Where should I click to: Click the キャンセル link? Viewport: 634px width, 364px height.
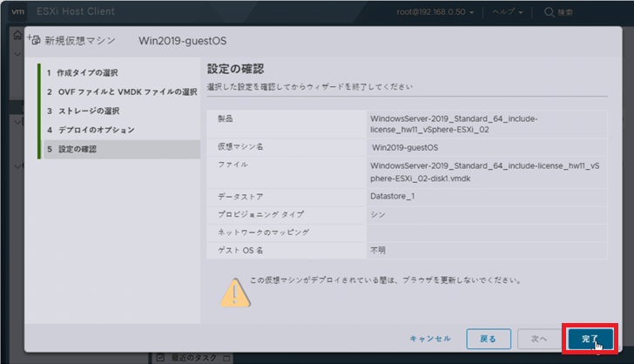[430, 339]
